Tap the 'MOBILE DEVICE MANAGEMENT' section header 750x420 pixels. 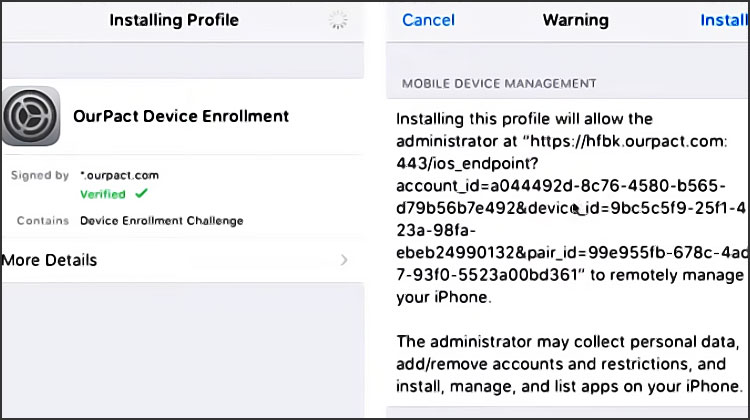pos(499,84)
